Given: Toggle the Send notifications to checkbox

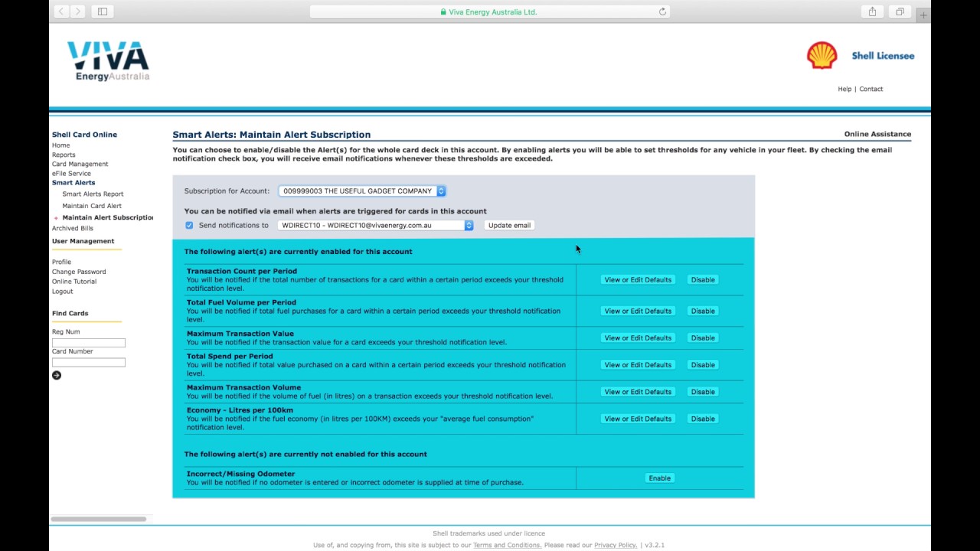Looking at the screenshot, I should click(x=189, y=225).
